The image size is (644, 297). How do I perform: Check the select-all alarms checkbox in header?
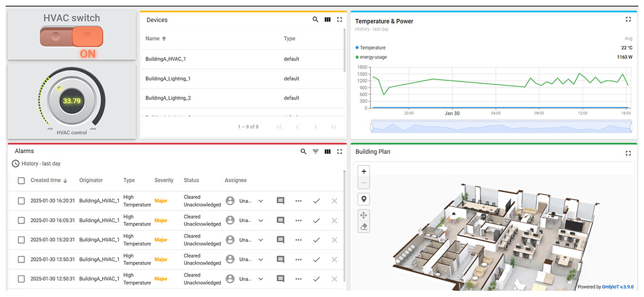21,180
